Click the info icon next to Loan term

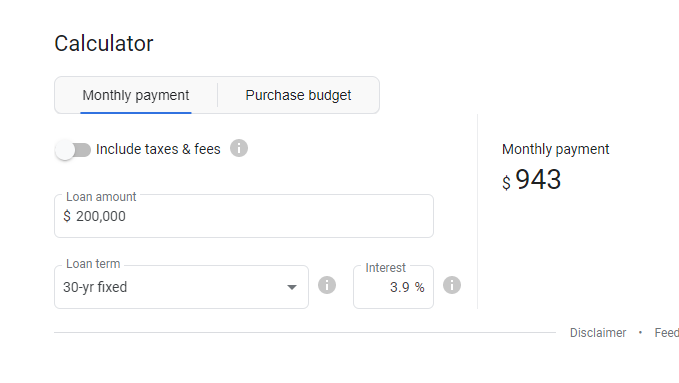point(327,285)
